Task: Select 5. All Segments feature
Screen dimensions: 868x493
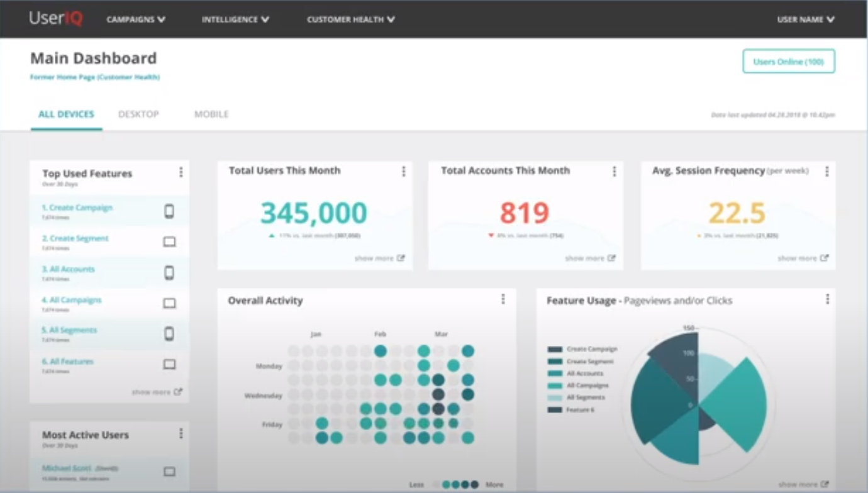Action: point(70,330)
